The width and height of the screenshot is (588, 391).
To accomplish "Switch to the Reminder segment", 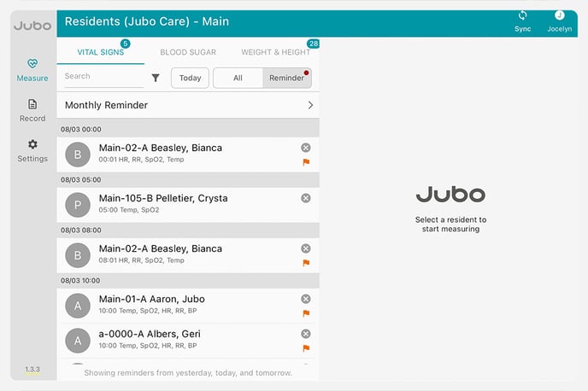I will (x=286, y=78).
